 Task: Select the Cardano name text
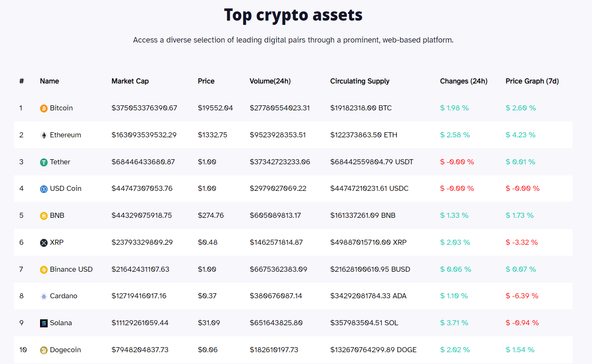(64, 296)
